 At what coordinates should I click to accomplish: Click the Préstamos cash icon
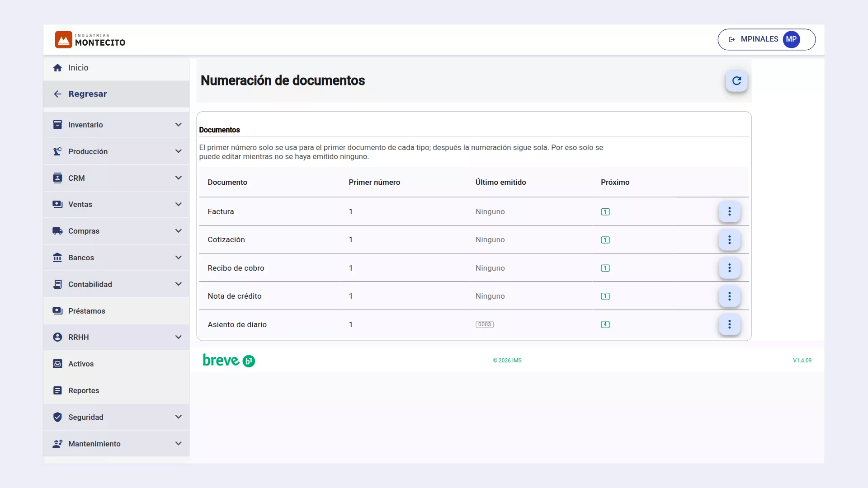click(57, 311)
